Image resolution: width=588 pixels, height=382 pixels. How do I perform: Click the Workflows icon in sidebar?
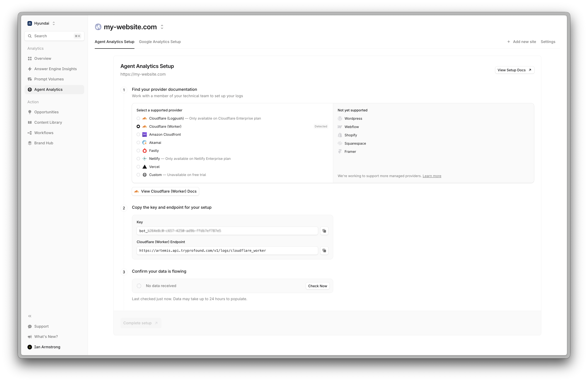click(30, 133)
